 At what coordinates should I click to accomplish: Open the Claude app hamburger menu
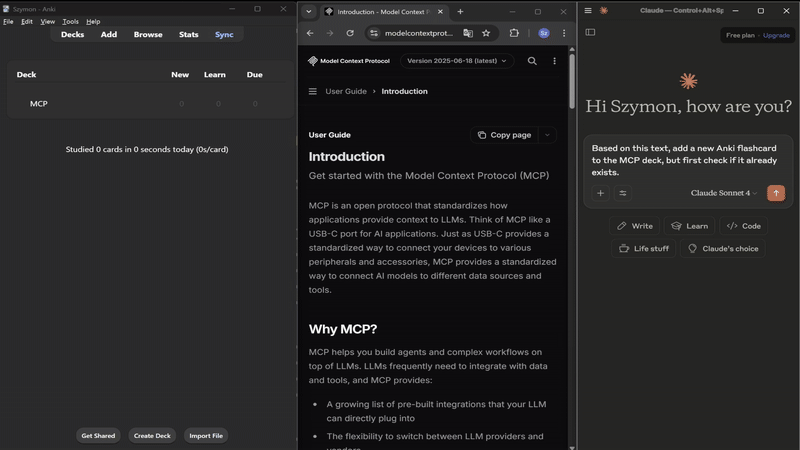click(x=588, y=10)
